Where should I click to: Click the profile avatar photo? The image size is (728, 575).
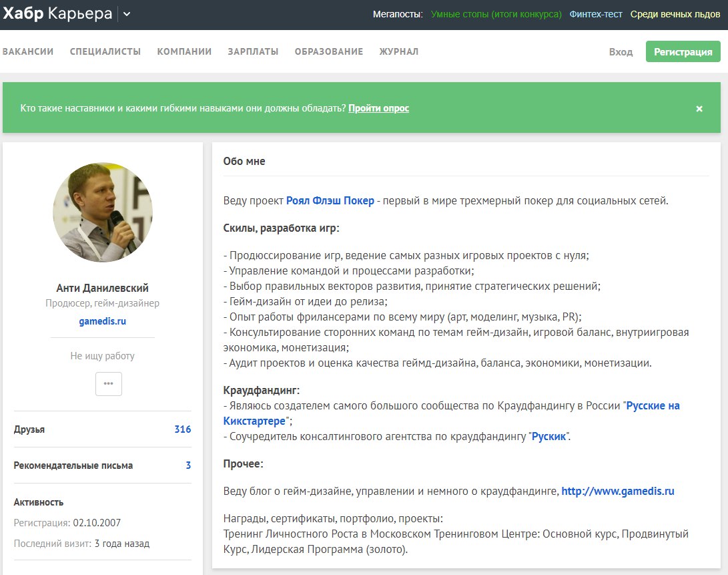coord(103,212)
